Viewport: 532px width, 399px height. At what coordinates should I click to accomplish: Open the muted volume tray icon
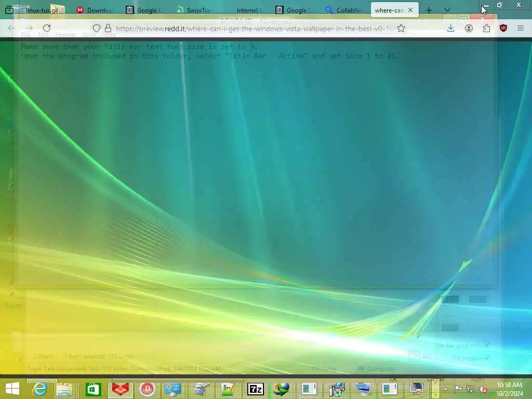coord(483,389)
